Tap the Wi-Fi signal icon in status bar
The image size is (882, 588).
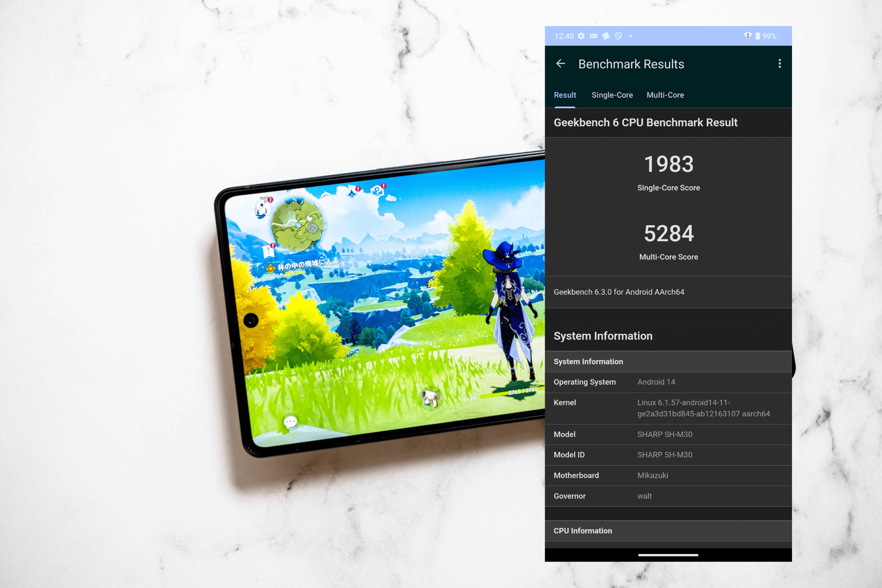click(748, 36)
